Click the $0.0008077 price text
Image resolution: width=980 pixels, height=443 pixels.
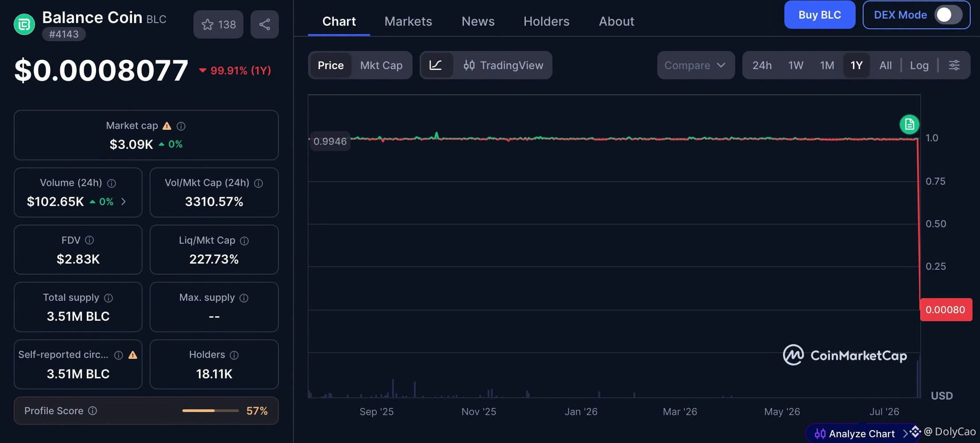pos(101,70)
